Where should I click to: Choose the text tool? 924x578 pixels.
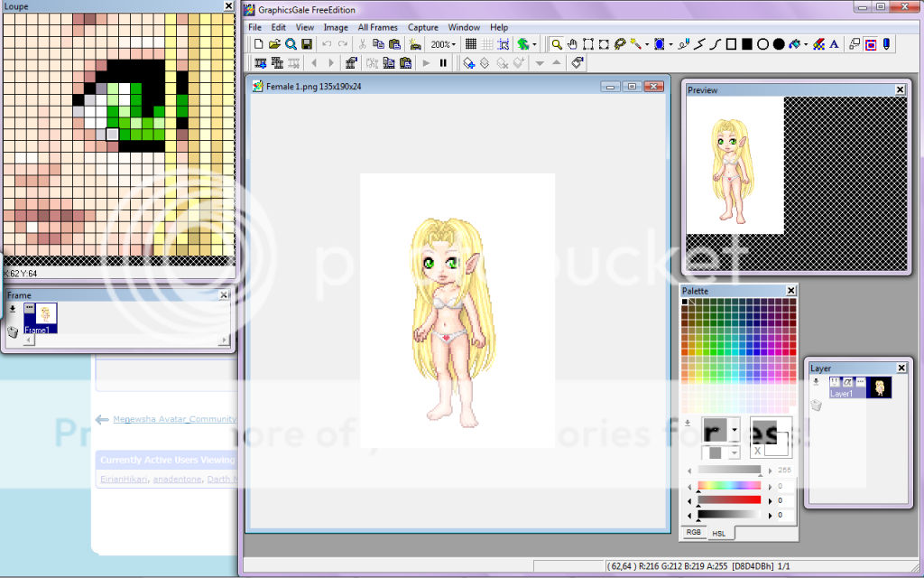833,43
